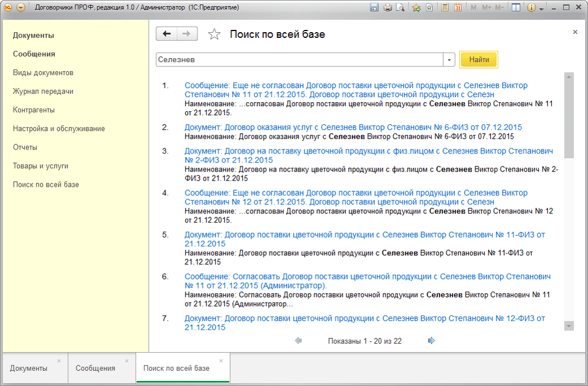Expand dropdown arrow beside the info icon

pyautogui.click(x=542, y=8)
